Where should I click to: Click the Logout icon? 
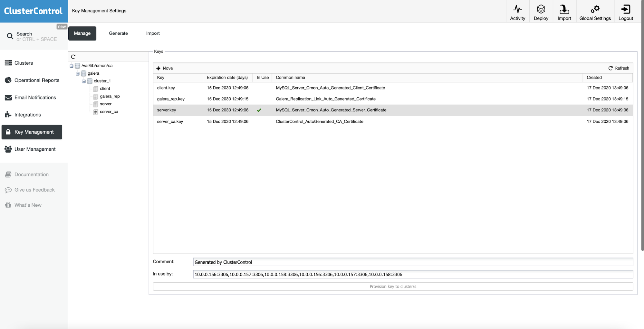click(x=626, y=9)
